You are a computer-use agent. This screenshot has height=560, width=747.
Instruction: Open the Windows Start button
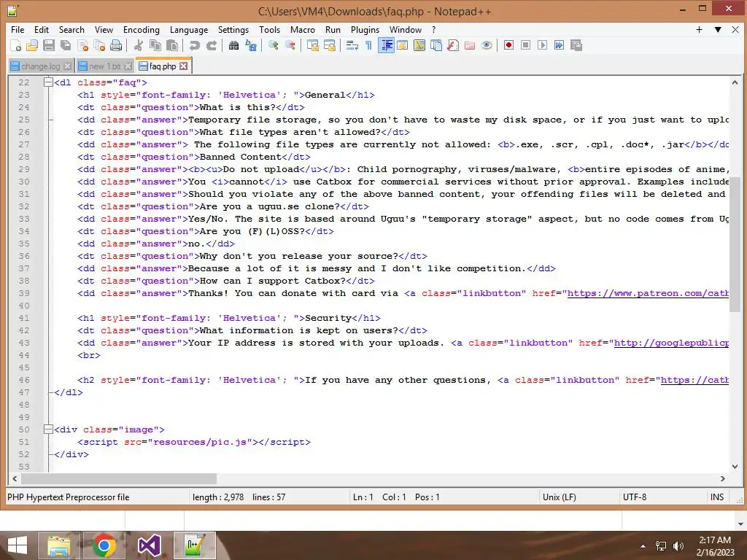click(18, 545)
